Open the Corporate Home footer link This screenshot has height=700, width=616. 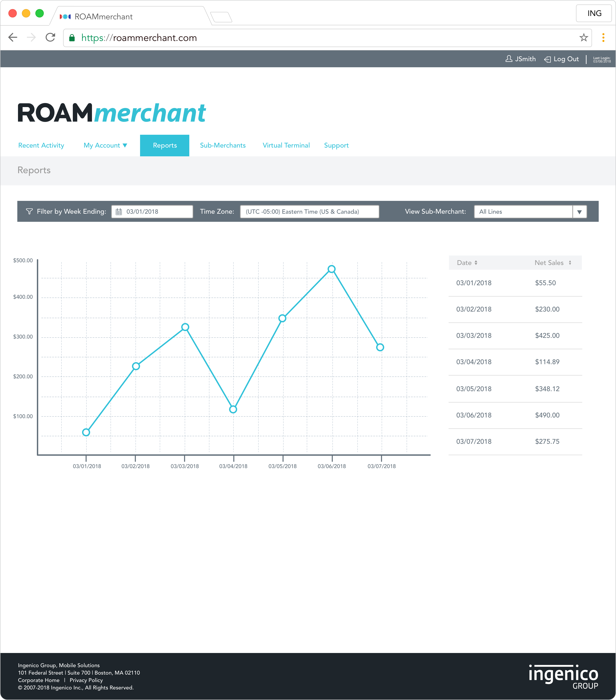tap(39, 680)
